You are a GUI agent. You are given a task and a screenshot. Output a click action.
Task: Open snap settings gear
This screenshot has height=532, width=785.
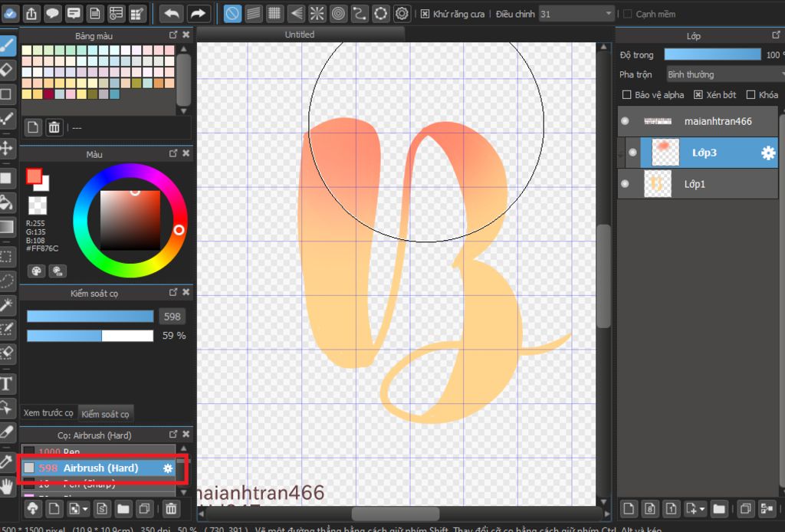402,14
